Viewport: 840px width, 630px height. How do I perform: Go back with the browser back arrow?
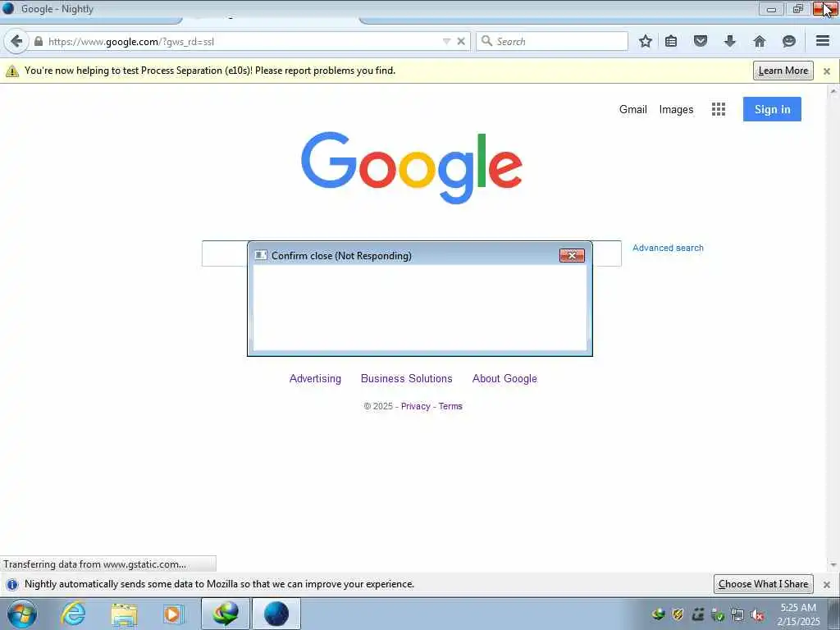coord(16,41)
